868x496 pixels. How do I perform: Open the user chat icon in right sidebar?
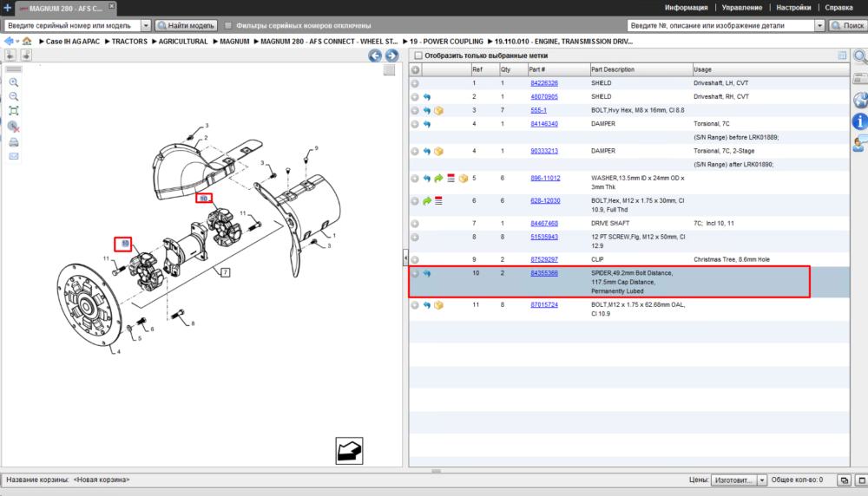[860, 144]
